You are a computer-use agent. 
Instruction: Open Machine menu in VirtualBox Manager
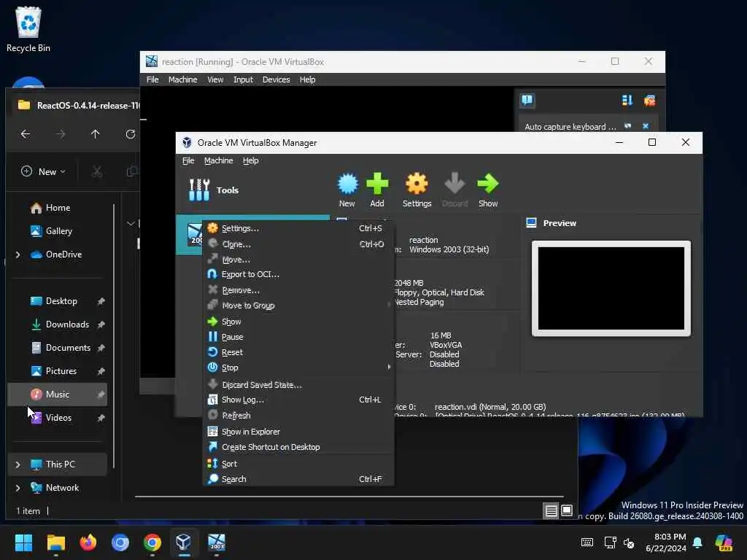219,160
